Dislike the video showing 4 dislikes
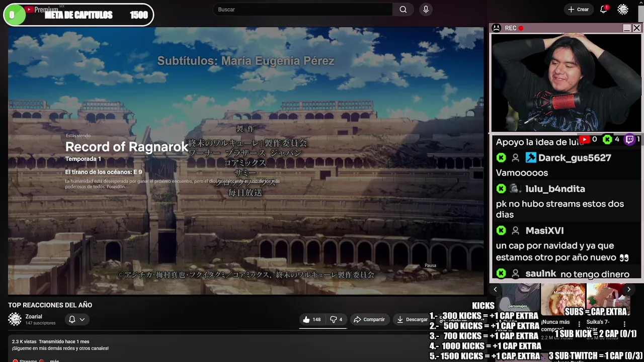Image resolution: width=644 pixels, height=362 pixels. point(336,319)
